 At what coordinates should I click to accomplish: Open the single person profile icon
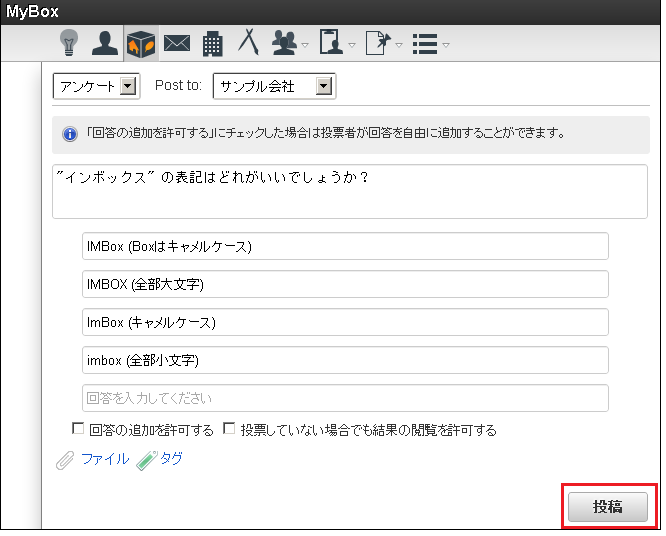[x=104, y=43]
